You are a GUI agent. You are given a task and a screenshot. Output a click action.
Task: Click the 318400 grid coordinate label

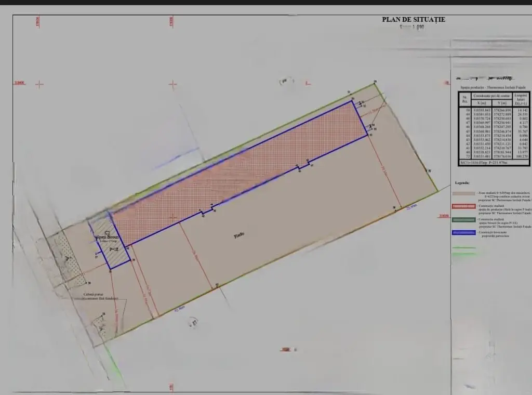[19, 83]
